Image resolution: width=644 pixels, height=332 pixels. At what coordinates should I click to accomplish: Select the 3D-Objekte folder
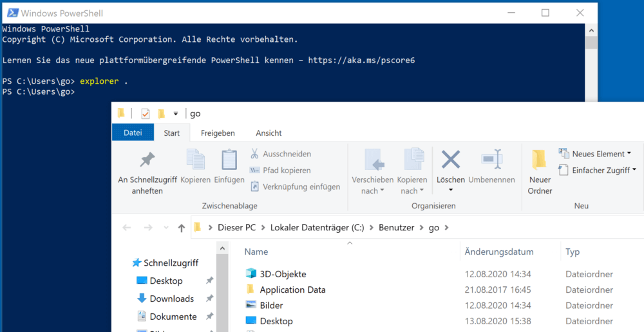pos(283,273)
